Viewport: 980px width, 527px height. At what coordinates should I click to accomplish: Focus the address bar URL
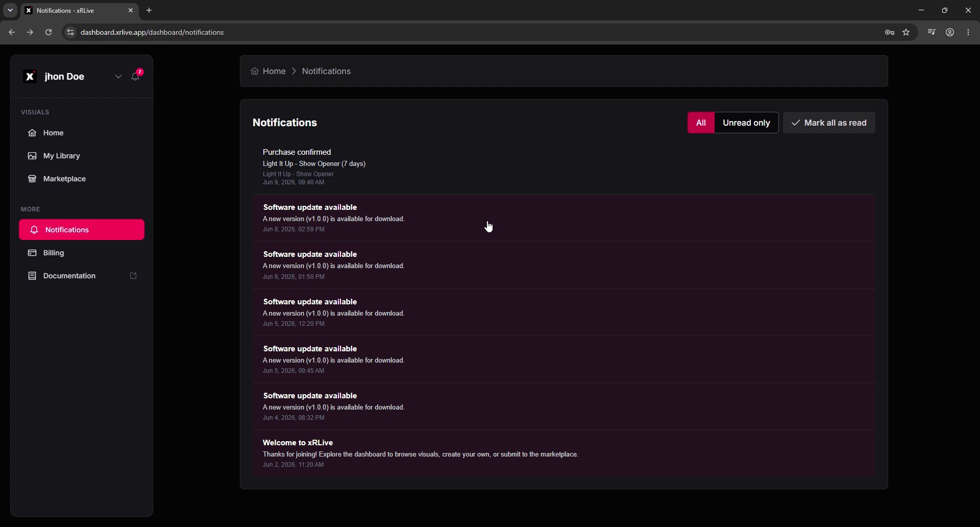click(x=152, y=32)
